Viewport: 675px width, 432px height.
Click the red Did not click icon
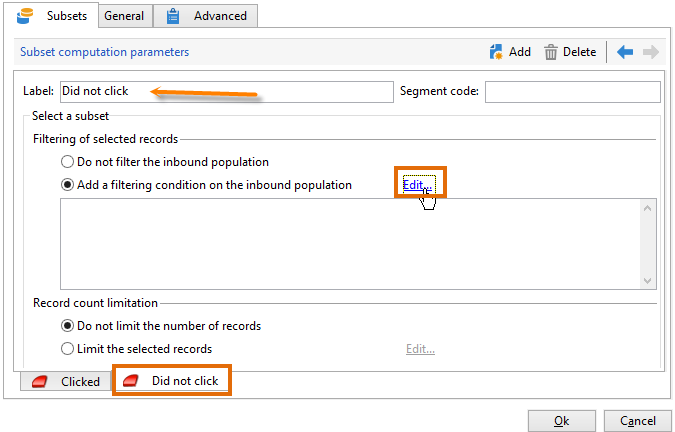pos(131,381)
